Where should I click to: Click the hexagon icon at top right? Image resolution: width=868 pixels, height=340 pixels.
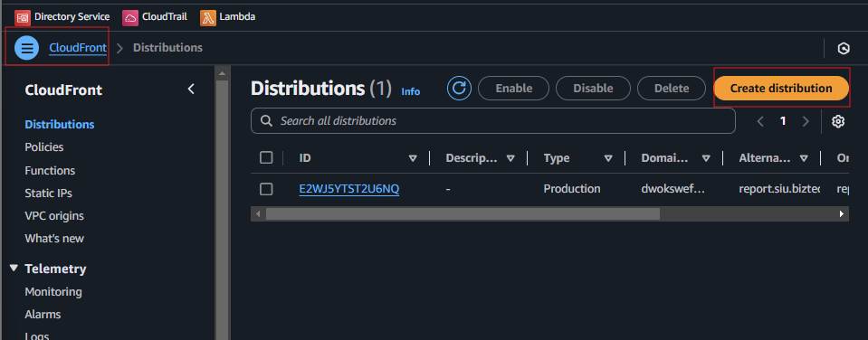pyautogui.click(x=844, y=48)
